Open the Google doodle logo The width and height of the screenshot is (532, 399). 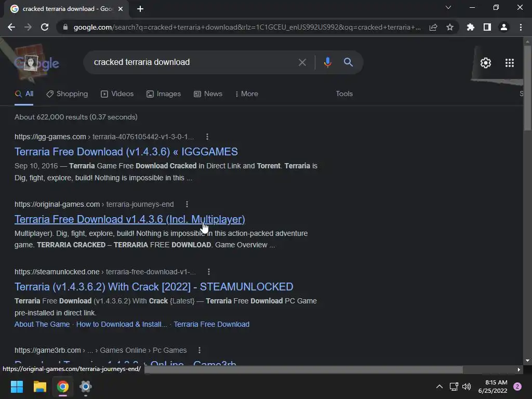tap(36, 63)
